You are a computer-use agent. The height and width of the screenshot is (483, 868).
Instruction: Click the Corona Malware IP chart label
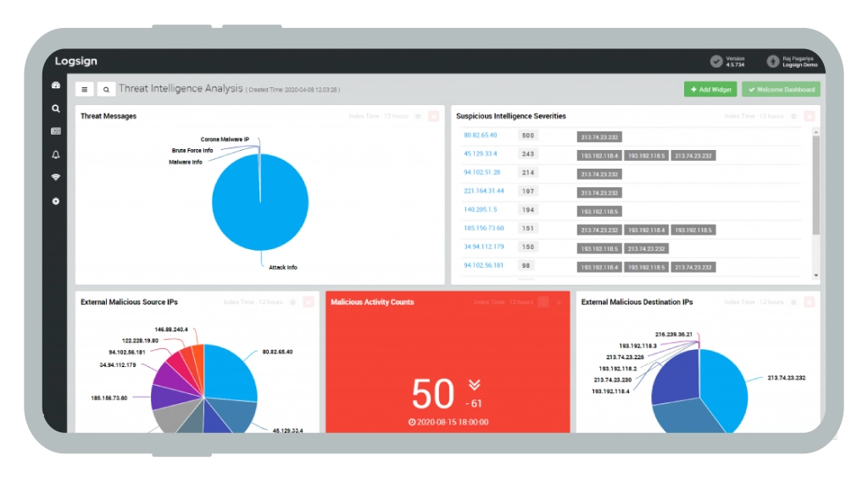(x=225, y=140)
